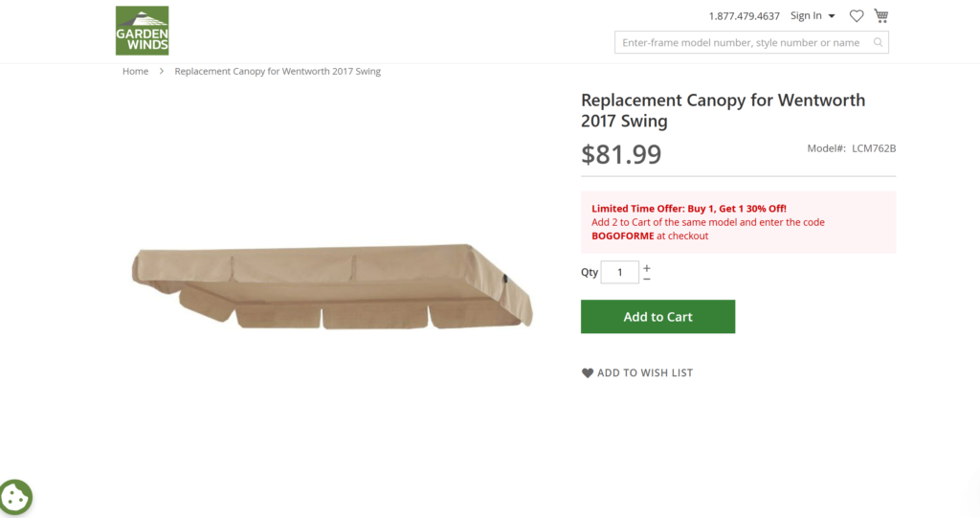Click the Sign In text

click(806, 16)
